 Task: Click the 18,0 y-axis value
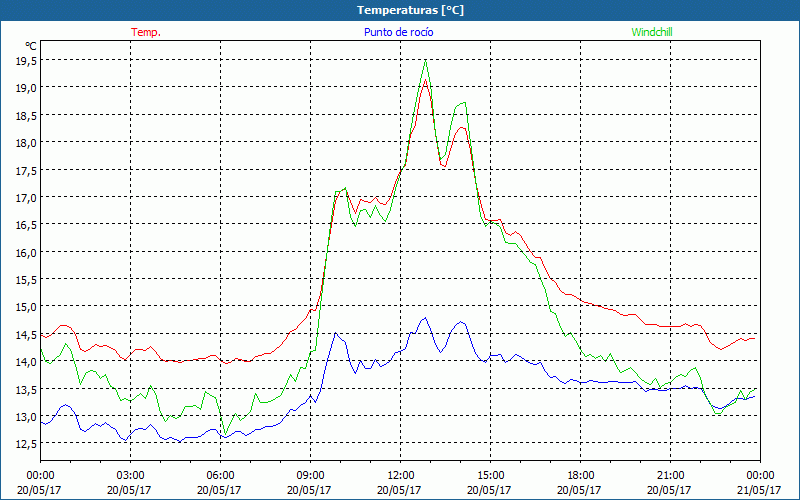(25, 142)
